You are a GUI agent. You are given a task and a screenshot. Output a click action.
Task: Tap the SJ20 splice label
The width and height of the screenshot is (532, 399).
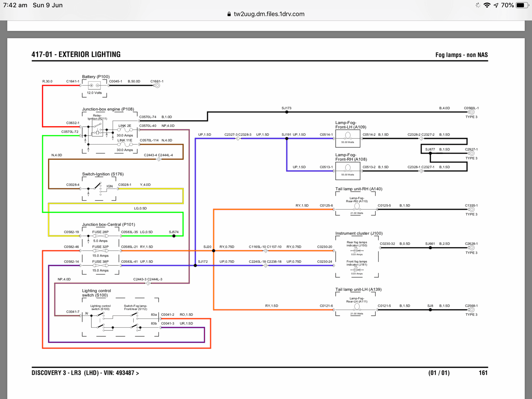tap(207, 247)
